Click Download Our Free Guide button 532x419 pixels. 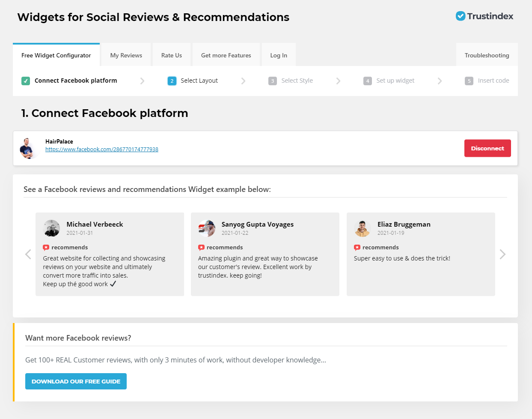click(76, 381)
